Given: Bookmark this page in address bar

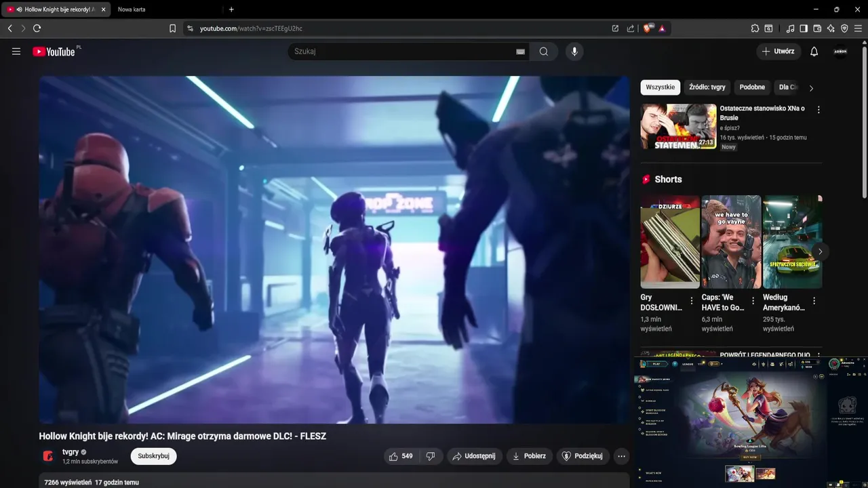Looking at the screenshot, I should pos(172,28).
